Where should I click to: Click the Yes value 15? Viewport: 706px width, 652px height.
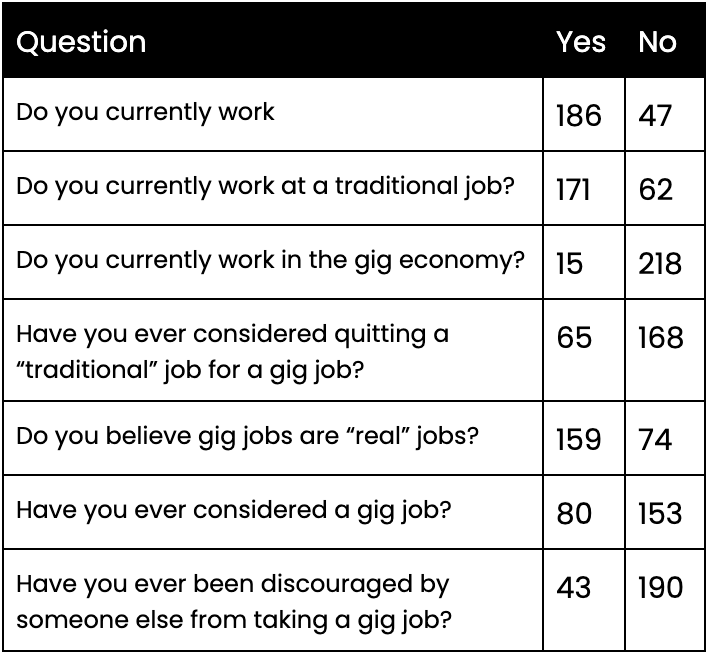tap(570, 263)
